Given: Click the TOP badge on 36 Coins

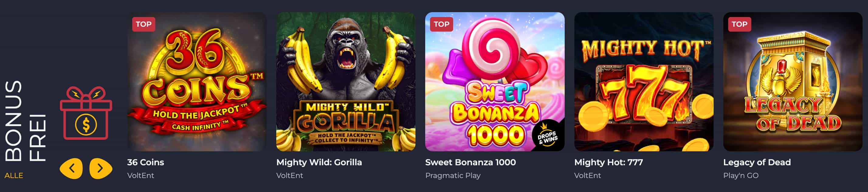Looking at the screenshot, I should point(143,24).
